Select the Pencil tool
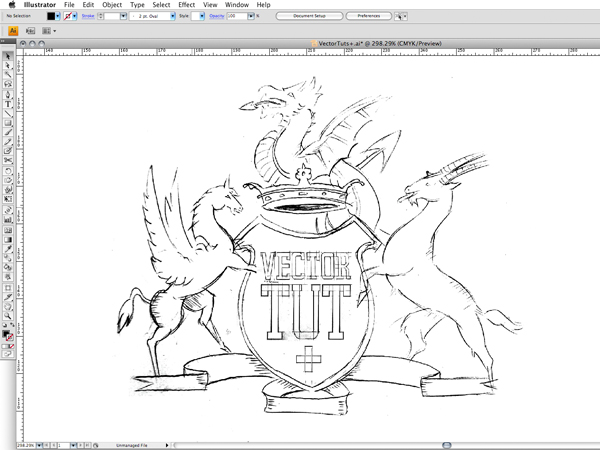 click(8, 142)
